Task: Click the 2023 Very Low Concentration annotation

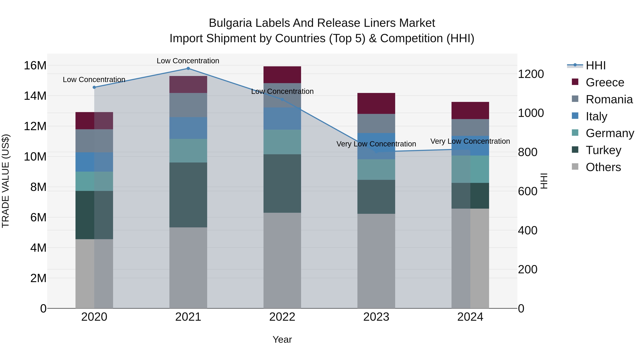Action: pyautogui.click(x=376, y=144)
